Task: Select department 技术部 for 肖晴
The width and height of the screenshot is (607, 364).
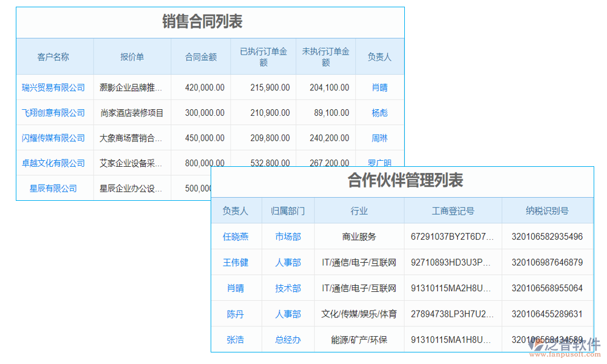Action: pos(288,288)
